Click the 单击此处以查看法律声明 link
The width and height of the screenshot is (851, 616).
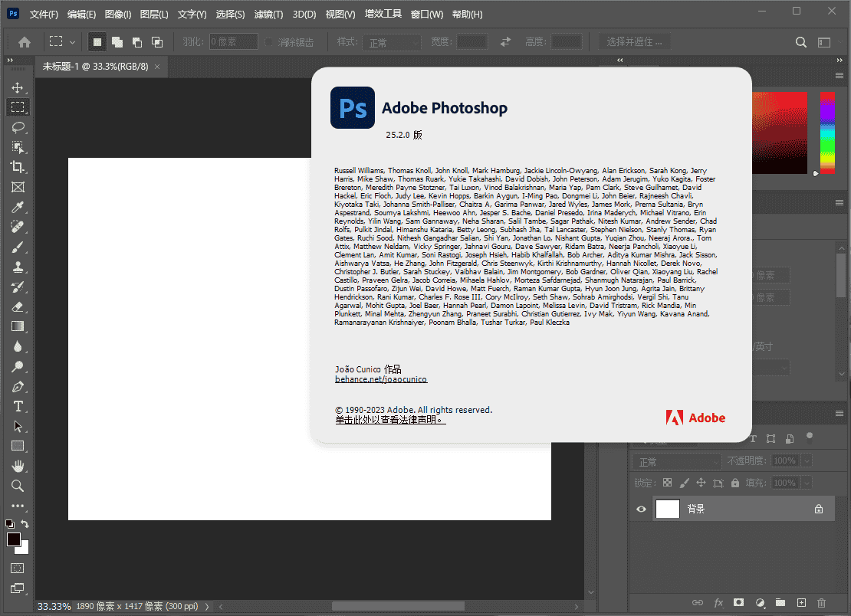(390, 421)
